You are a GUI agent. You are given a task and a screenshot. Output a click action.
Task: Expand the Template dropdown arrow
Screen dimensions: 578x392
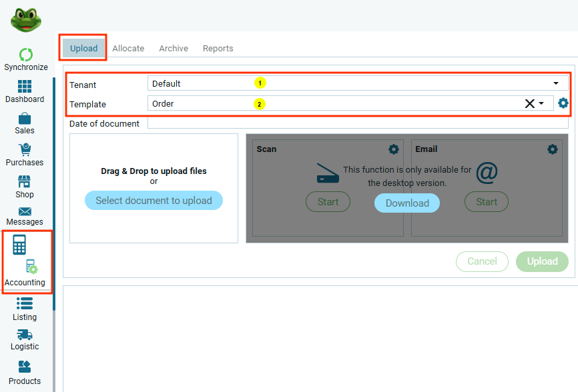tap(542, 103)
